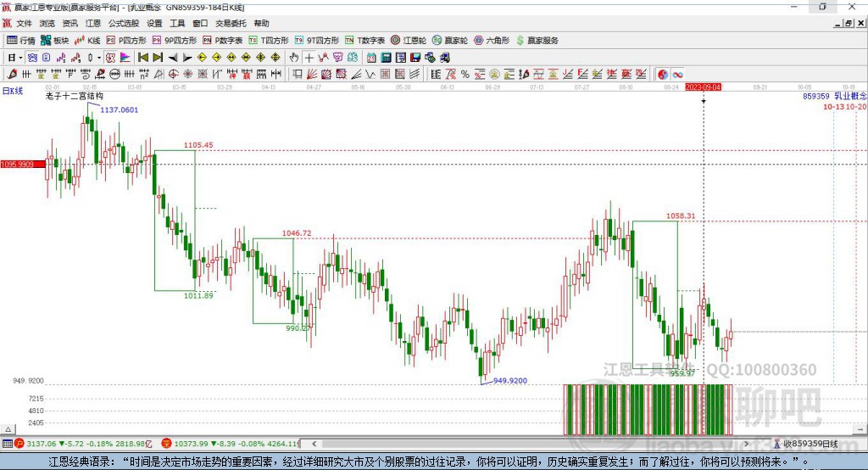This screenshot has width=868, height=470.
Task: Click the first yellow diamond arrow icon
Action: (202, 58)
